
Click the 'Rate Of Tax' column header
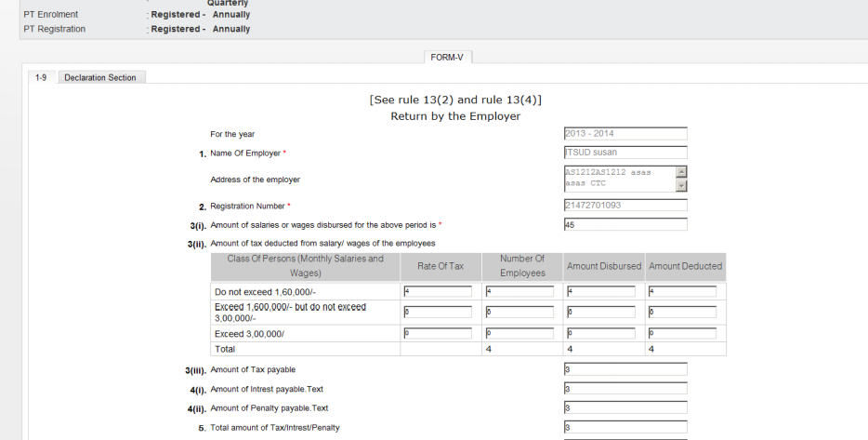click(x=441, y=267)
